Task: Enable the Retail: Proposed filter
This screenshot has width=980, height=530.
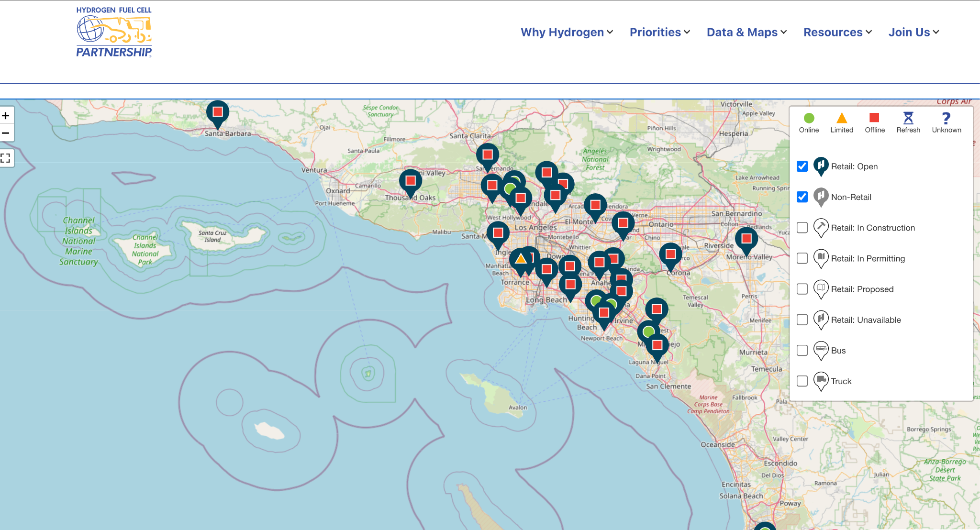Action: point(802,289)
